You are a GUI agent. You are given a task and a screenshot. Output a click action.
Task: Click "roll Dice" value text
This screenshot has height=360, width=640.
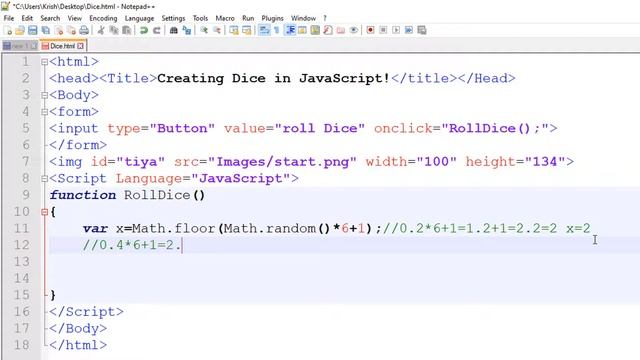click(320, 129)
